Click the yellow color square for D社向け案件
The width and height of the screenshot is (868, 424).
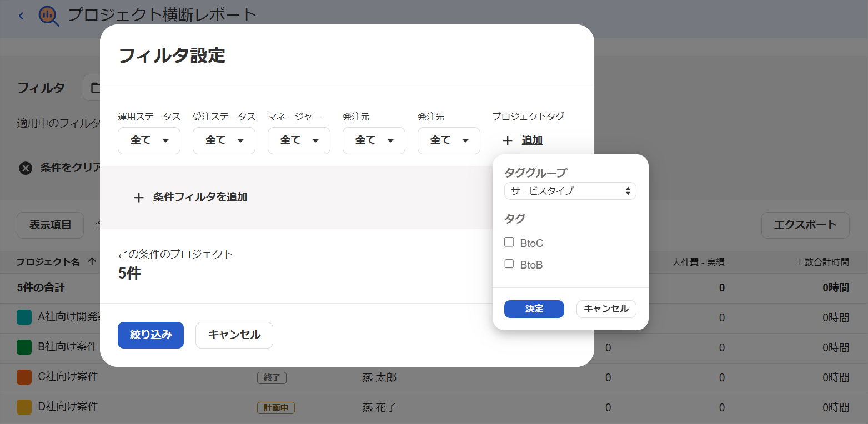tap(24, 407)
